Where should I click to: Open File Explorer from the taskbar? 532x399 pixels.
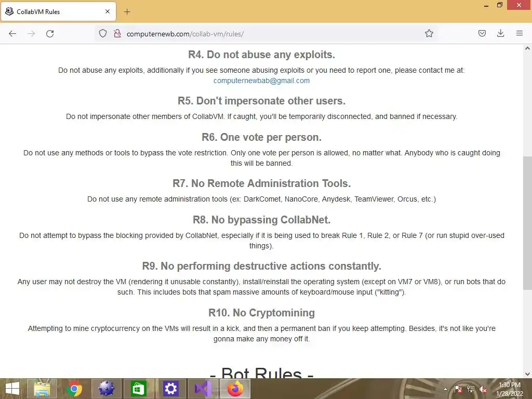point(42,389)
